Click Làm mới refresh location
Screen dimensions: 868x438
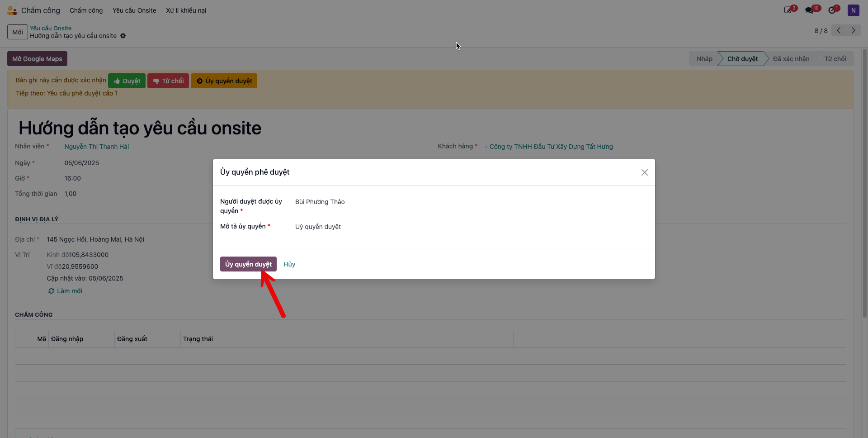pos(66,291)
